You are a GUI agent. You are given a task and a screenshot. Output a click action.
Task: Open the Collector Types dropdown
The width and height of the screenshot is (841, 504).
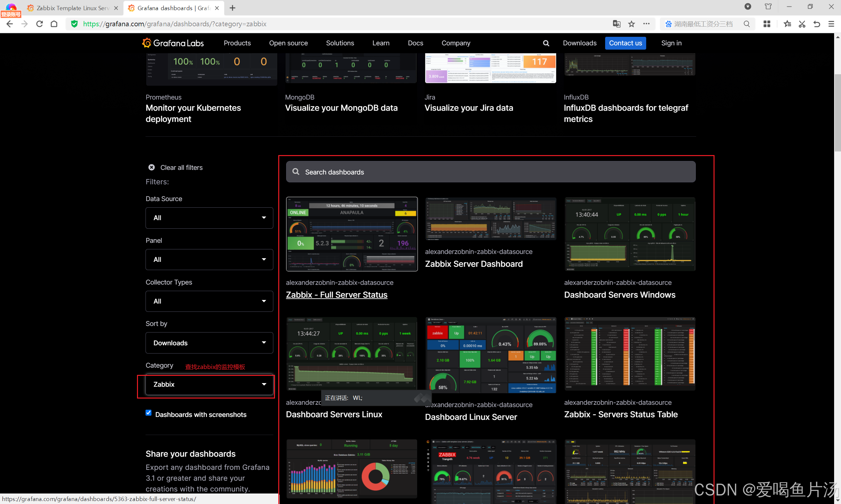tap(209, 301)
